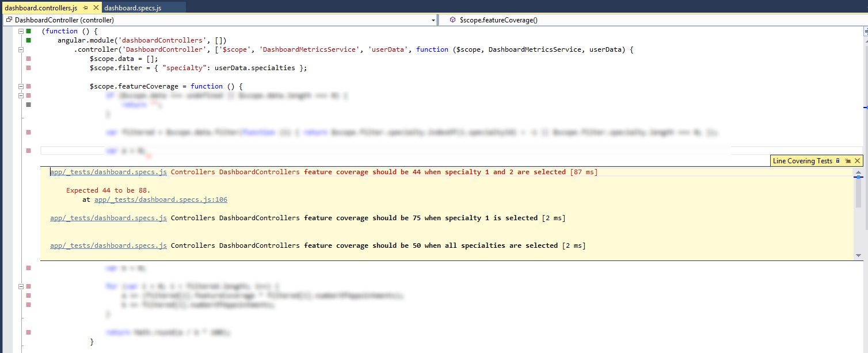Click the 'userData' string literal

[389, 49]
